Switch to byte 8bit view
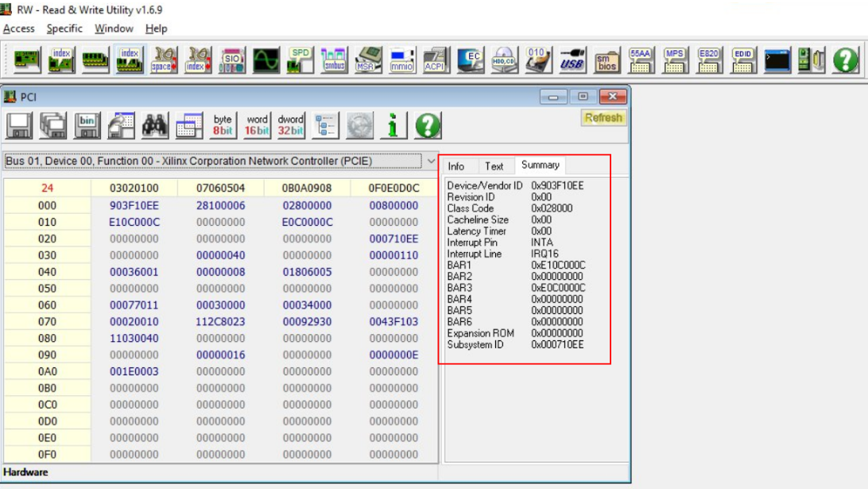This screenshot has width=868, height=489. pyautogui.click(x=223, y=125)
